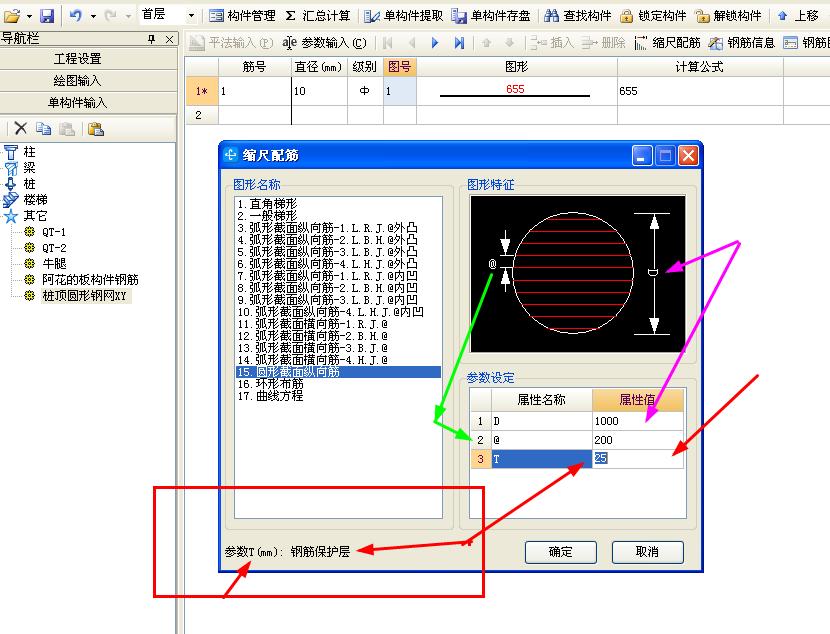Click 锁定构件 lock component

click(x=653, y=16)
